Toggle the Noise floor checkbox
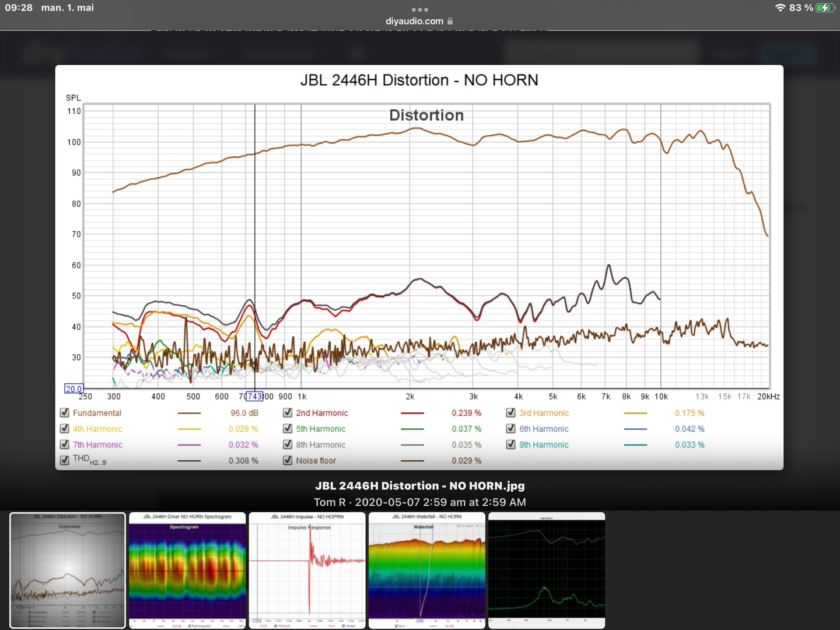The width and height of the screenshot is (840, 630). (x=288, y=460)
